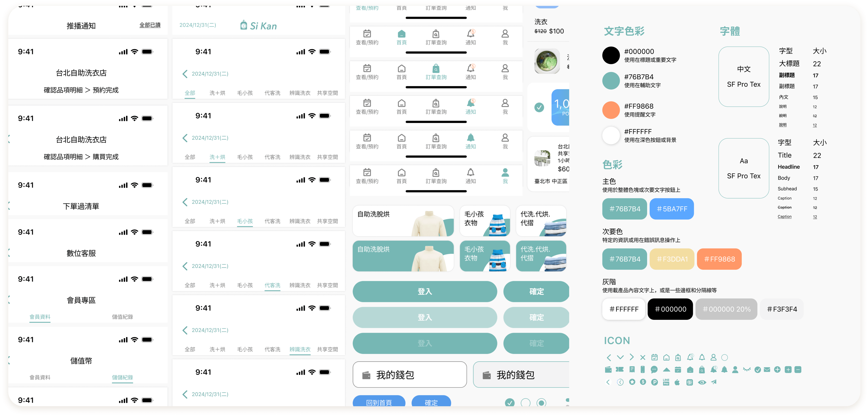Click the chevron down arrow in ICON set

[x=620, y=357]
